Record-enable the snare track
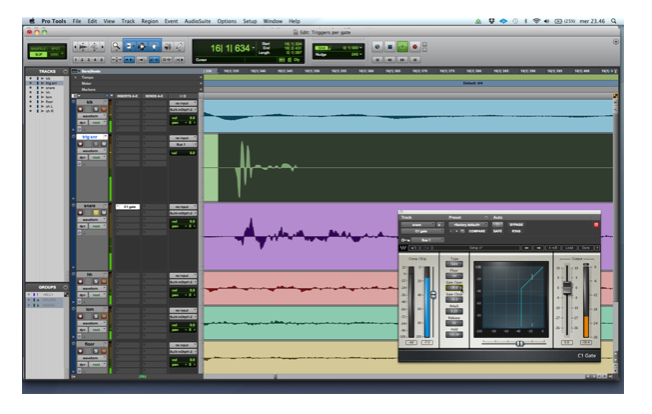Screen dimensions: 652x414 click(x=80, y=213)
